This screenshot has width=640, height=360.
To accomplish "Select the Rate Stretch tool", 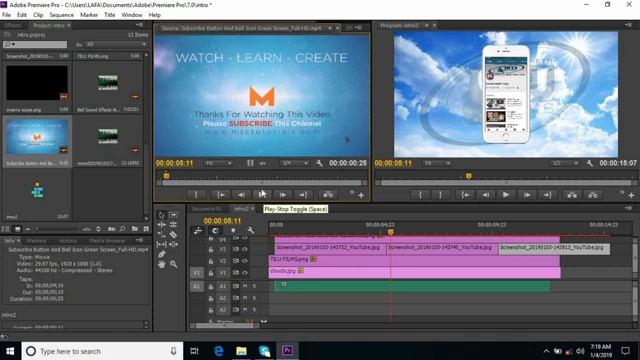I will click(162, 234).
